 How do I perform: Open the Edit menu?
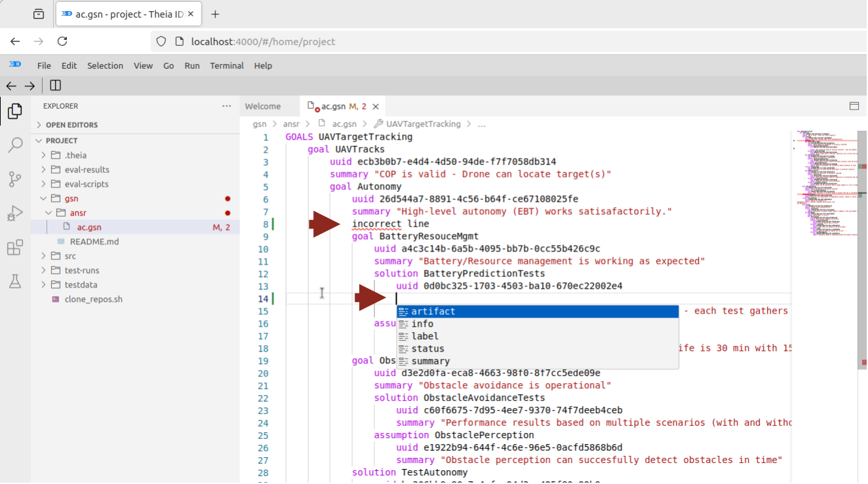click(69, 65)
